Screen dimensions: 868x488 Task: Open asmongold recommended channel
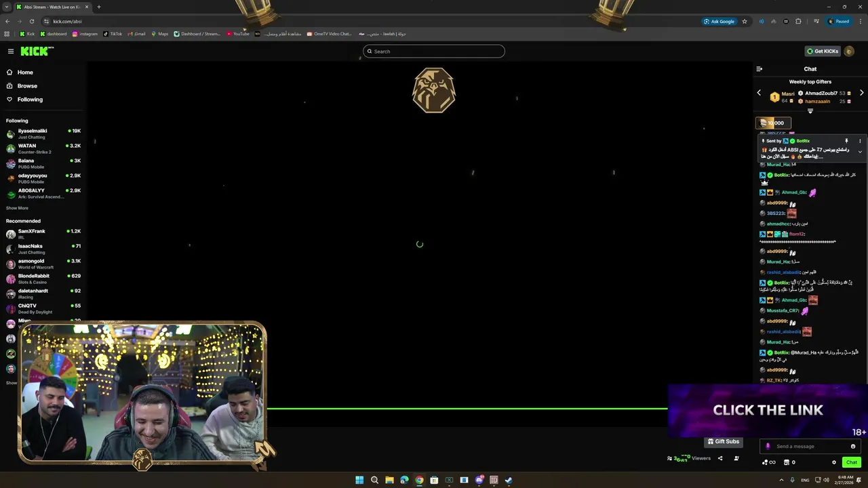[x=43, y=264]
